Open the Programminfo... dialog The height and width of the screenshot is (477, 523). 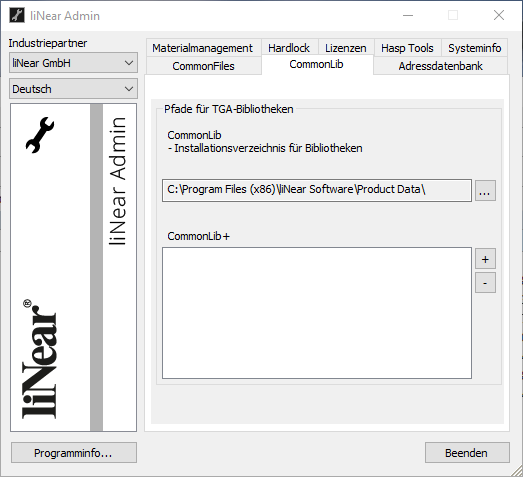click(74, 453)
